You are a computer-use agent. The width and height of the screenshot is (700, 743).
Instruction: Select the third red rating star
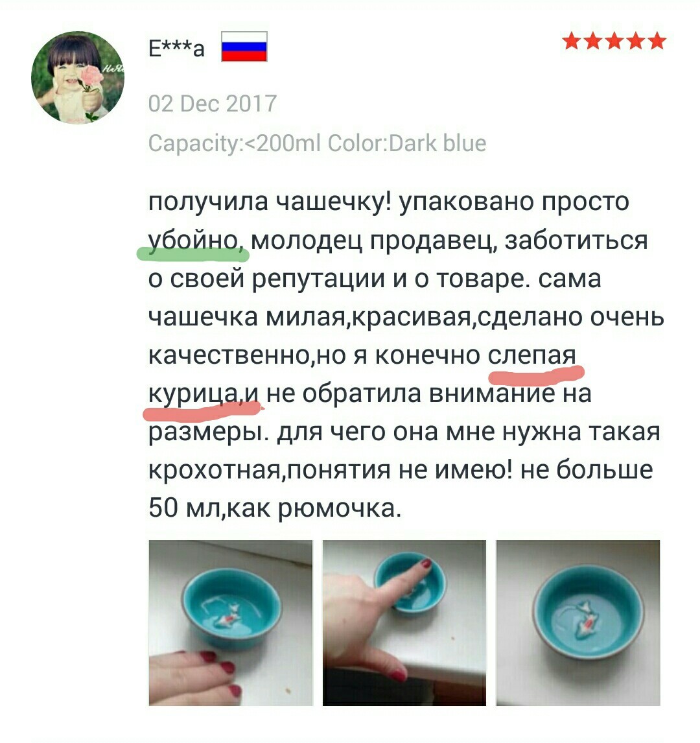click(x=614, y=41)
